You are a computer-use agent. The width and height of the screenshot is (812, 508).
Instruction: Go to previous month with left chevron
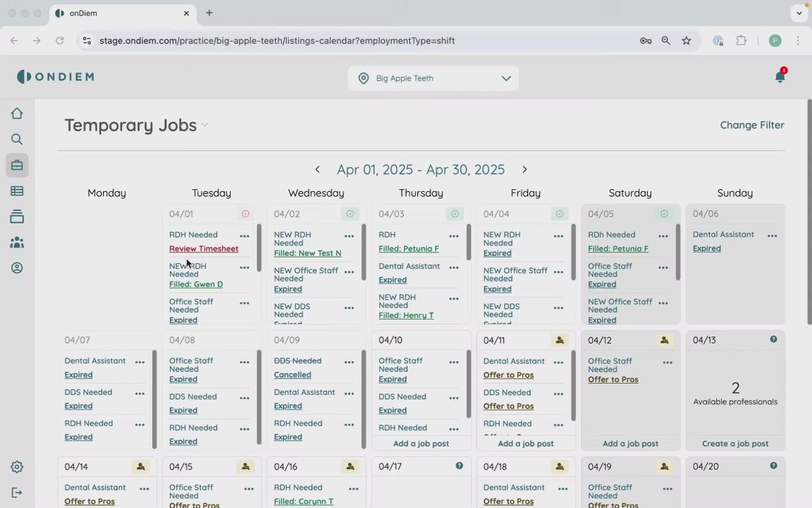[x=317, y=169]
